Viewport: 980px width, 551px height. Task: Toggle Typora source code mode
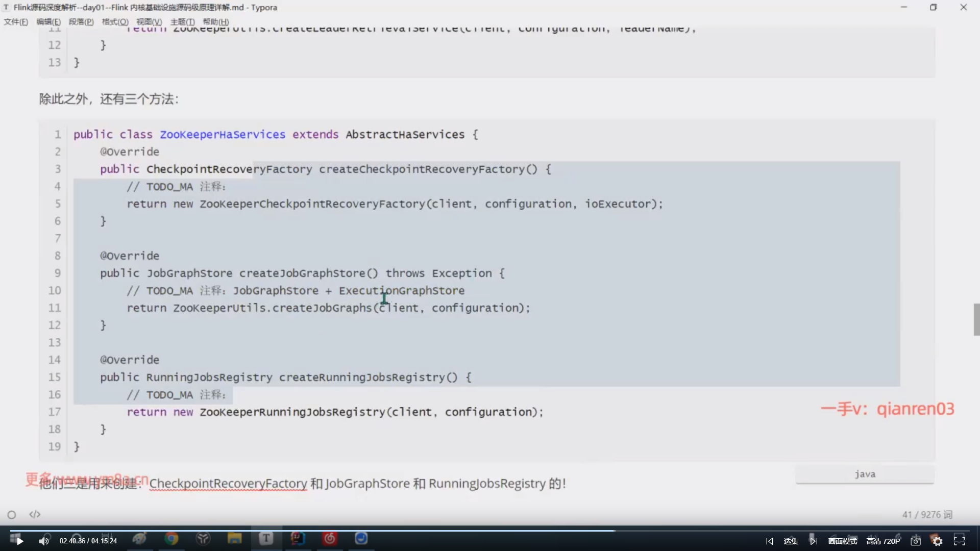click(35, 514)
